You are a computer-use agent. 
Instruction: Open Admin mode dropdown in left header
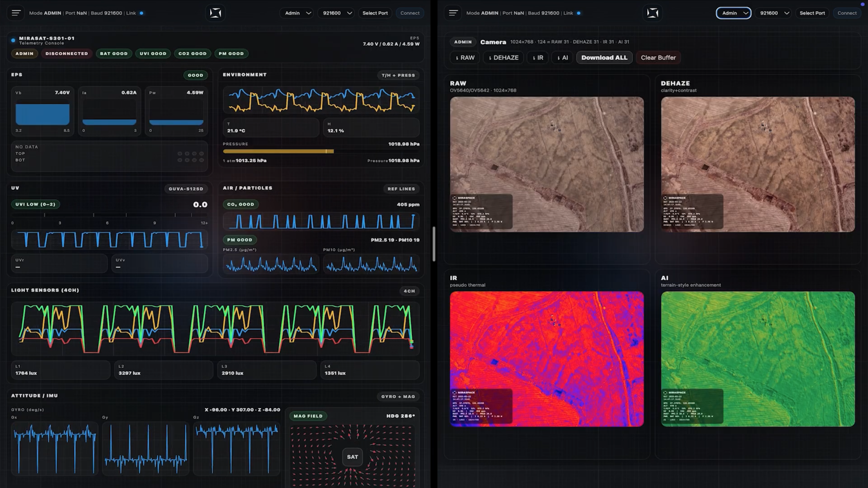click(297, 13)
